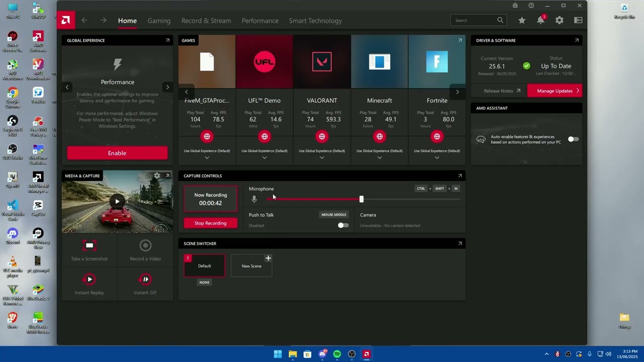Stop the current recording
This screenshot has height=362, width=644.
click(210, 223)
